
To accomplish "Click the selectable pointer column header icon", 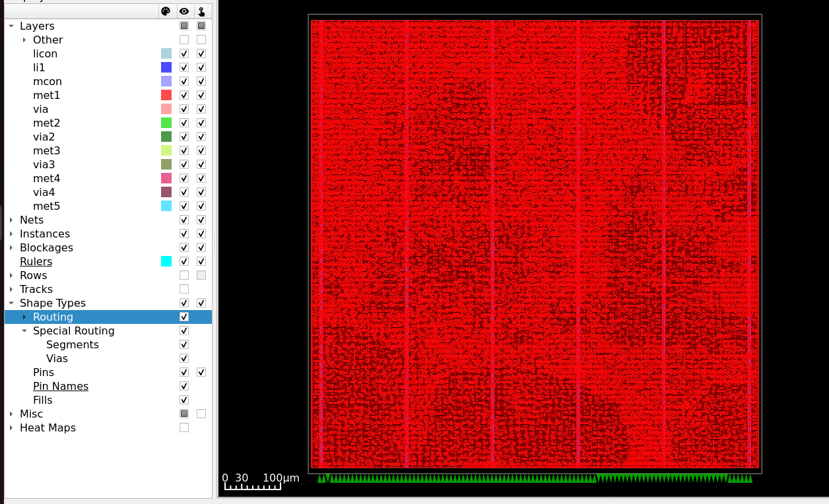I will click(x=201, y=11).
